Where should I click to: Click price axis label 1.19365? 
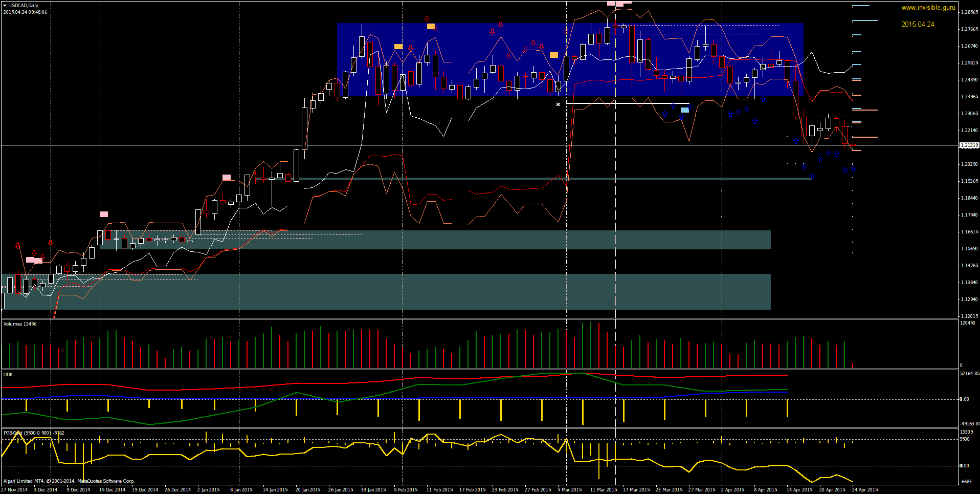tap(970, 181)
